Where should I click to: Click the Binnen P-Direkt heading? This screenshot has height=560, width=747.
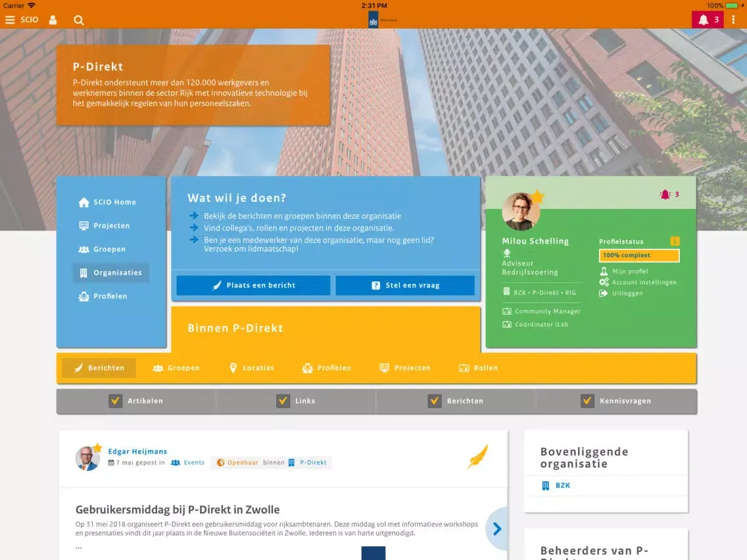(x=235, y=328)
